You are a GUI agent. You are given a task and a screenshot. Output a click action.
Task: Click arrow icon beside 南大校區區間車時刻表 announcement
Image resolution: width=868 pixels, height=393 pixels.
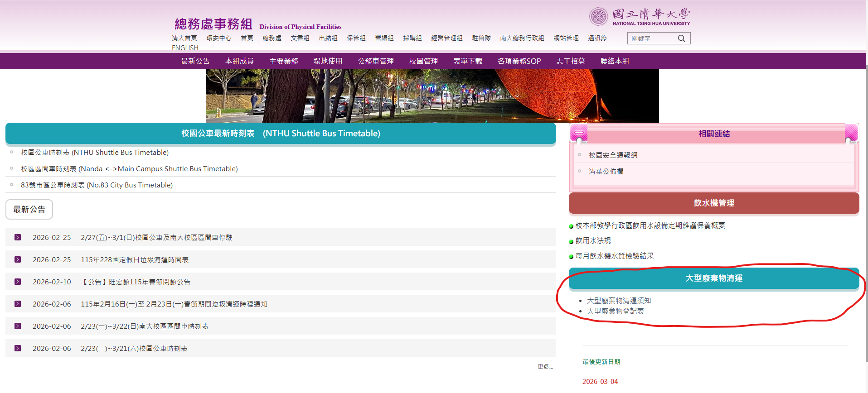(x=18, y=326)
